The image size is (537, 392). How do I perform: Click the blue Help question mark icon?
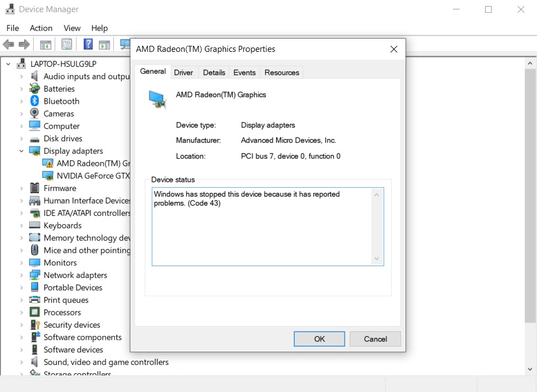88,44
